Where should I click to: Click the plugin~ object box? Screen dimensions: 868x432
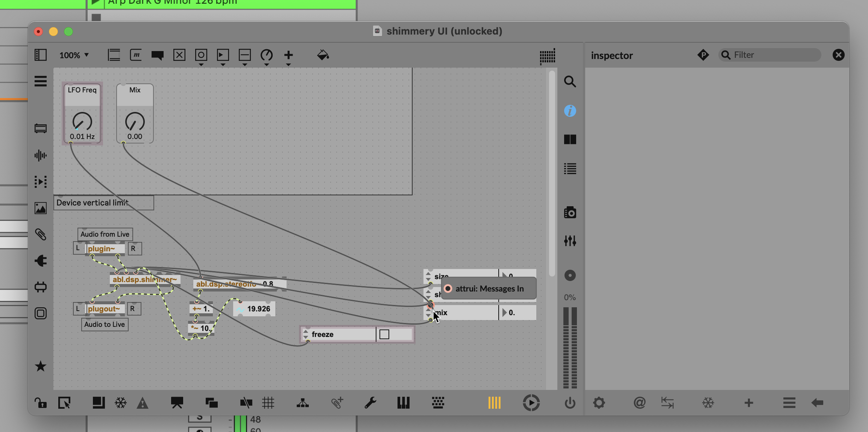tap(105, 249)
